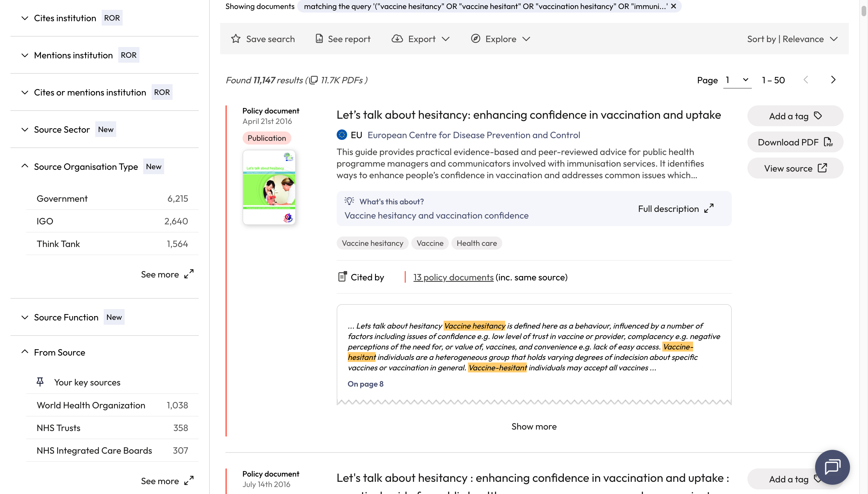The image size is (868, 494).
Task: Go to next results page arrow
Action: (x=833, y=80)
